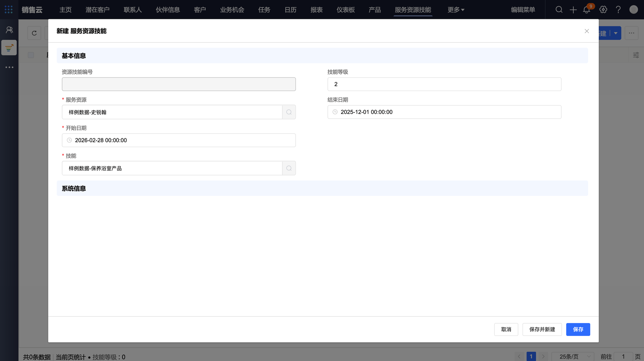Click the 保存并新建 button
644x361 pixels.
pyautogui.click(x=542, y=329)
